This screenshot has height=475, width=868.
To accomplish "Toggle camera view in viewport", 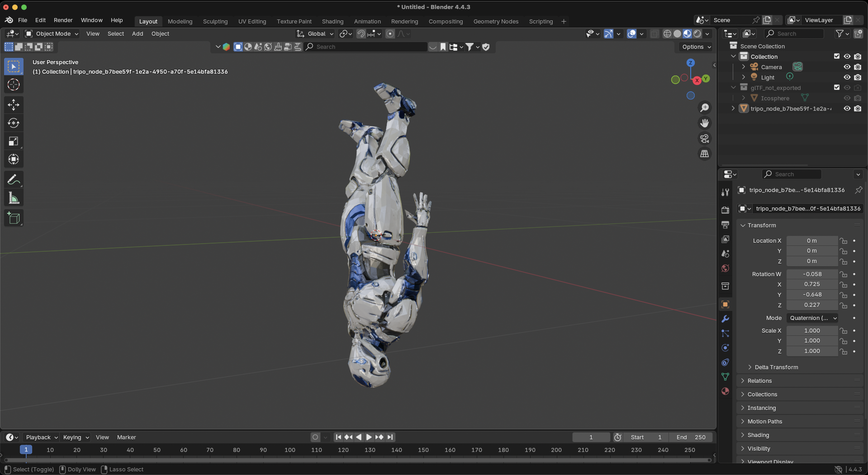I will tap(704, 139).
